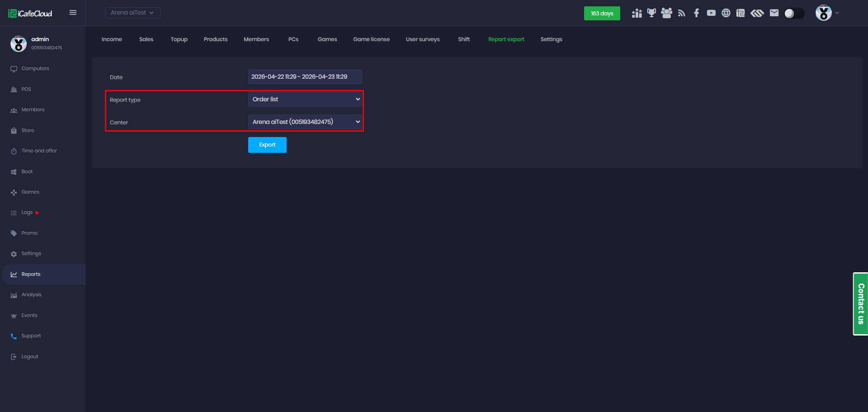
Task: Click the Date range input field
Action: (x=305, y=77)
